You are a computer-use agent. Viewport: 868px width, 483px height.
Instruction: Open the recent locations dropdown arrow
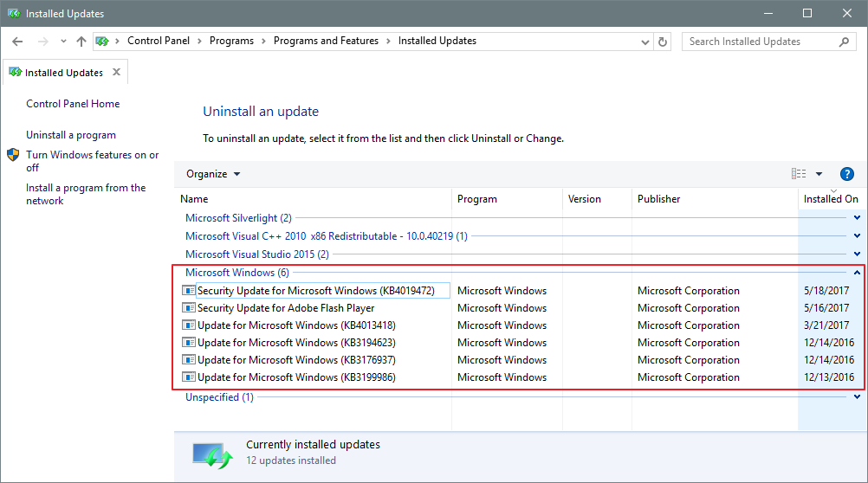point(63,42)
